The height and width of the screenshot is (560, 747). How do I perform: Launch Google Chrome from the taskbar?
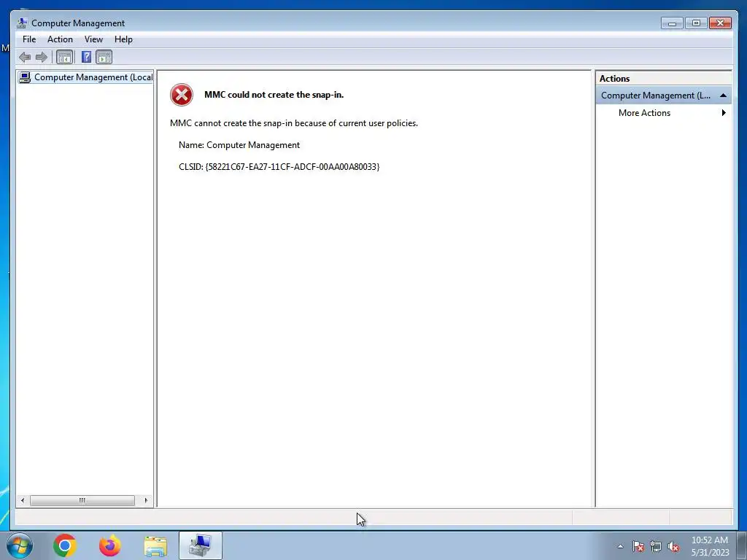[65, 545]
